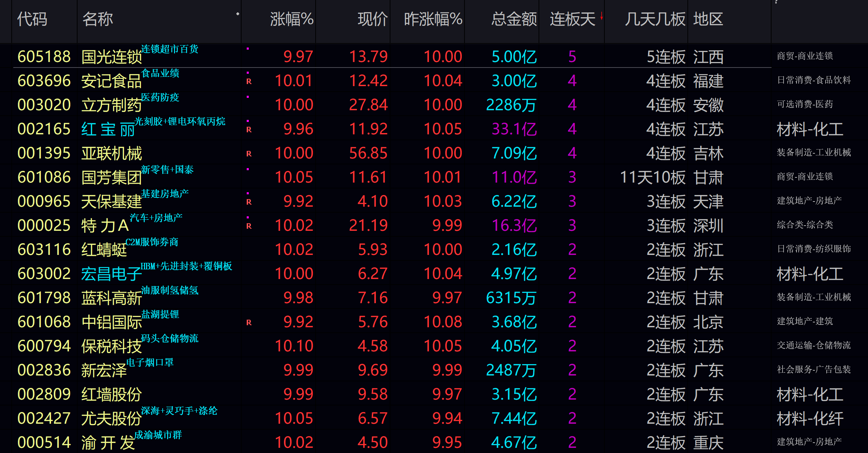
Task: Click the R marker in 安记食品 row
Action: (x=249, y=82)
